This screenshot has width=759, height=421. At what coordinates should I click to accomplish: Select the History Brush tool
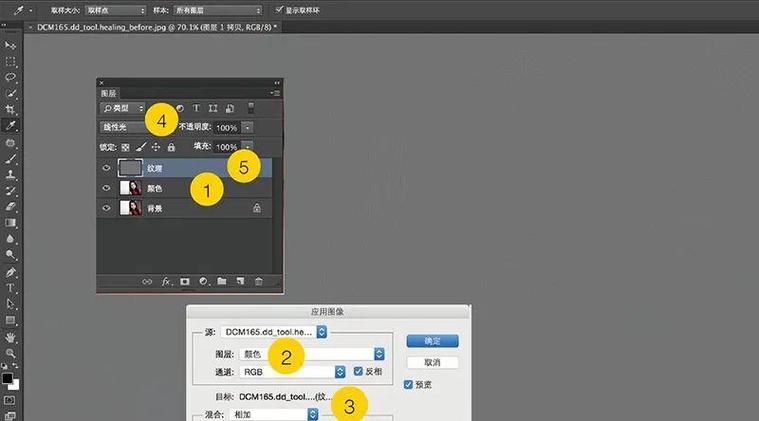point(10,191)
